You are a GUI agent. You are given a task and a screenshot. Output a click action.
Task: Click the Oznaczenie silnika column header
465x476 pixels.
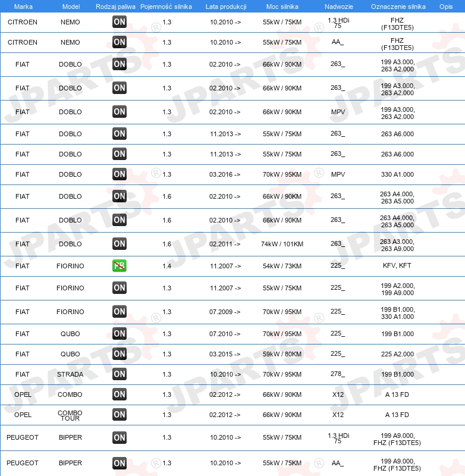[x=398, y=7]
